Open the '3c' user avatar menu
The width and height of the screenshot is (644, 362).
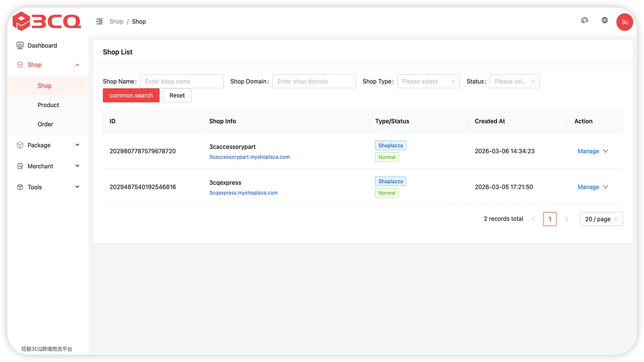624,22
